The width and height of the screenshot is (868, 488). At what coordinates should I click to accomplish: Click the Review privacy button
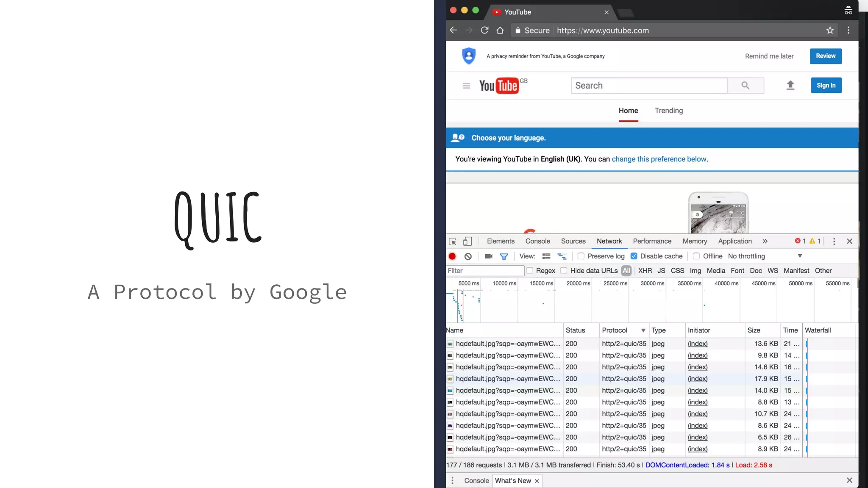click(x=826, y=56)
